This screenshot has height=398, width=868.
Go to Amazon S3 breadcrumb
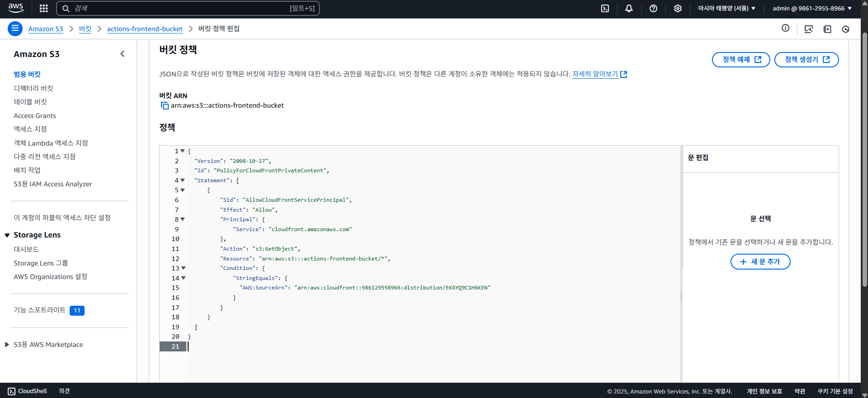click(46, 29)
